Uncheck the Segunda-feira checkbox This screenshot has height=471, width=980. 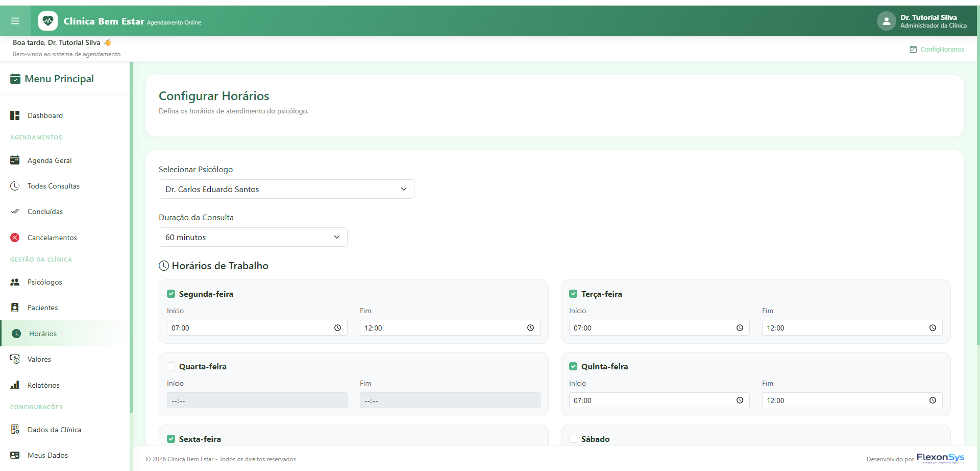pos(171,294)
